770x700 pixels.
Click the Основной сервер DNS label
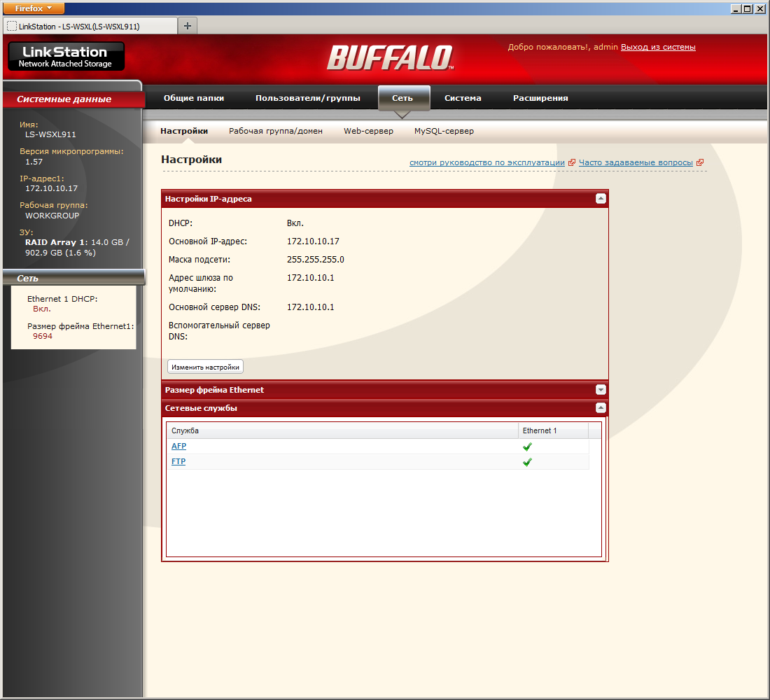[x=215, y=307]
